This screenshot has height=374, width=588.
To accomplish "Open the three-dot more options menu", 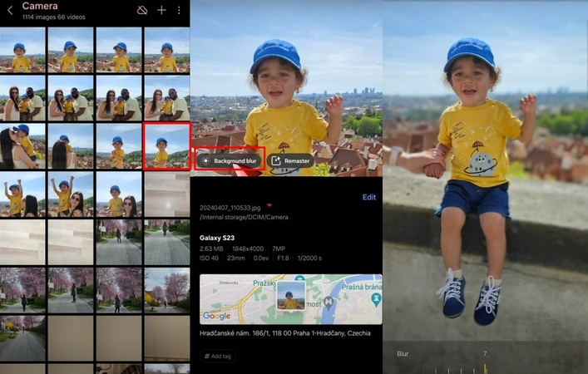I will click(178, 10).
